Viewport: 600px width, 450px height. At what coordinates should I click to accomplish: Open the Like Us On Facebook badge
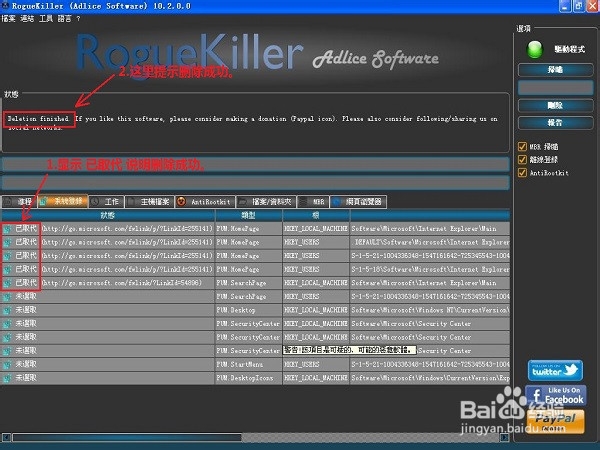556,396
